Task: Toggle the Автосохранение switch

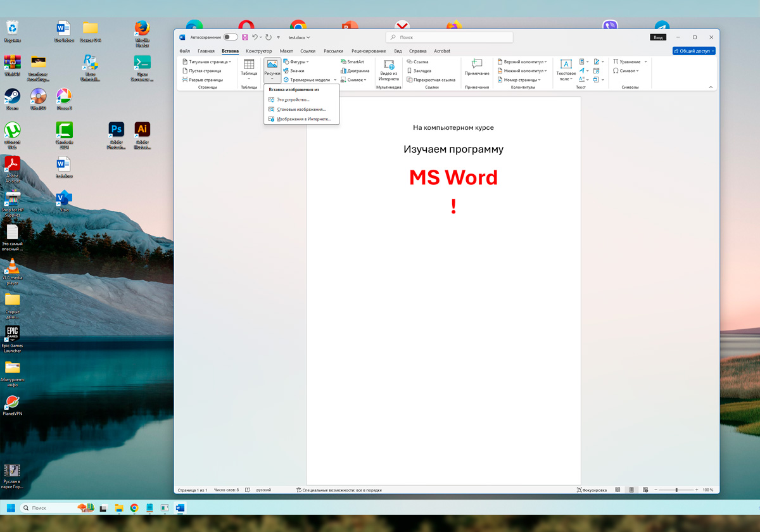Action: pyautogui.click(x=231, y=37)
